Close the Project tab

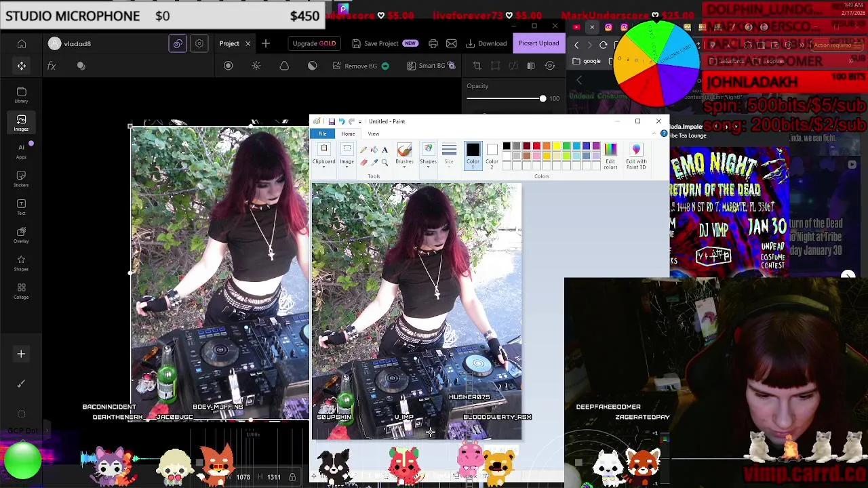click(248, 43)
